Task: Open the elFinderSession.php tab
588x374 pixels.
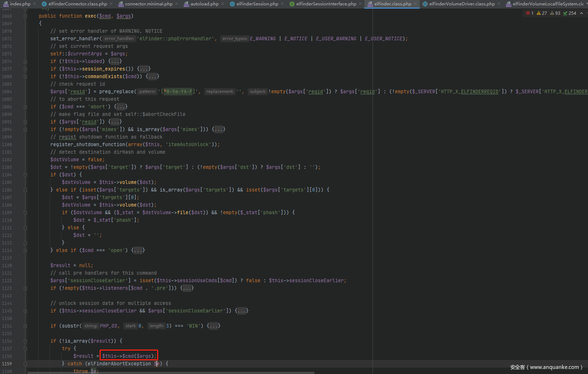Action: click(257, 4)
